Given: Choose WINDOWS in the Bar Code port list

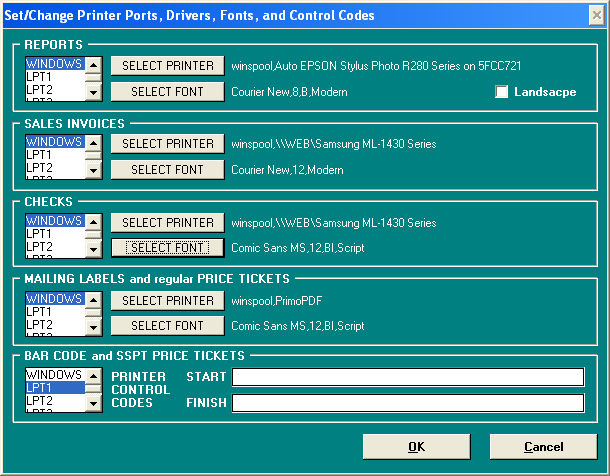Looking at the screenshot, I should (54, 375).
